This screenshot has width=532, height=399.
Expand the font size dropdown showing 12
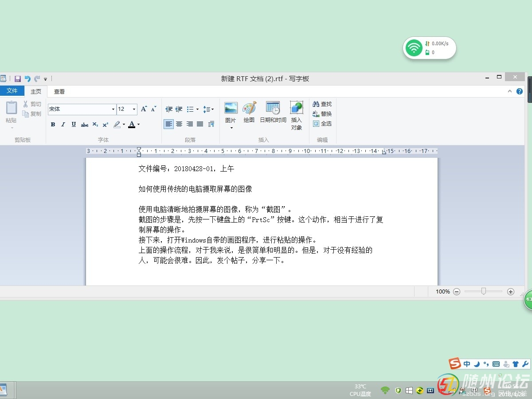pos(134,109)
